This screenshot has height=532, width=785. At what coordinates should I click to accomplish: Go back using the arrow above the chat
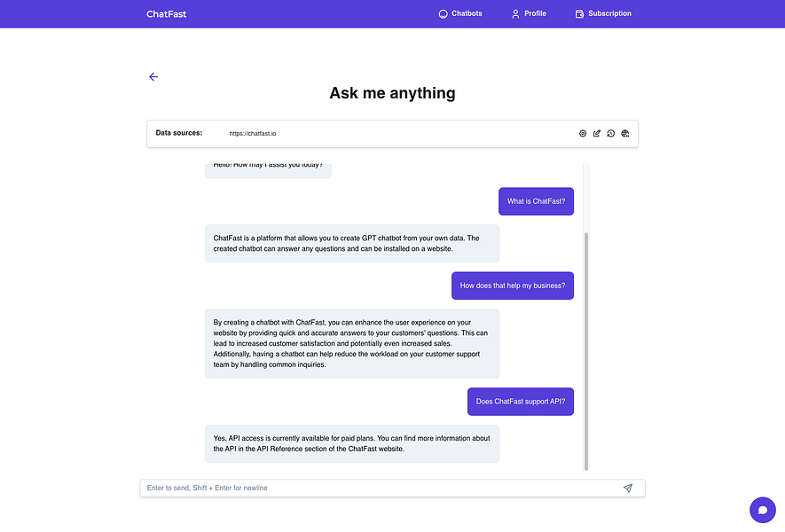tap(153, 76)
